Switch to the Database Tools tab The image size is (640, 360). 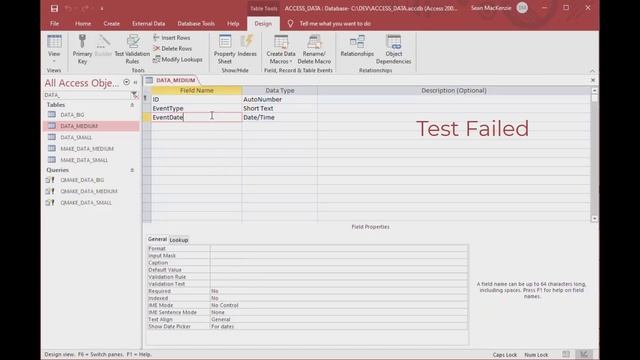pos(196,24)
